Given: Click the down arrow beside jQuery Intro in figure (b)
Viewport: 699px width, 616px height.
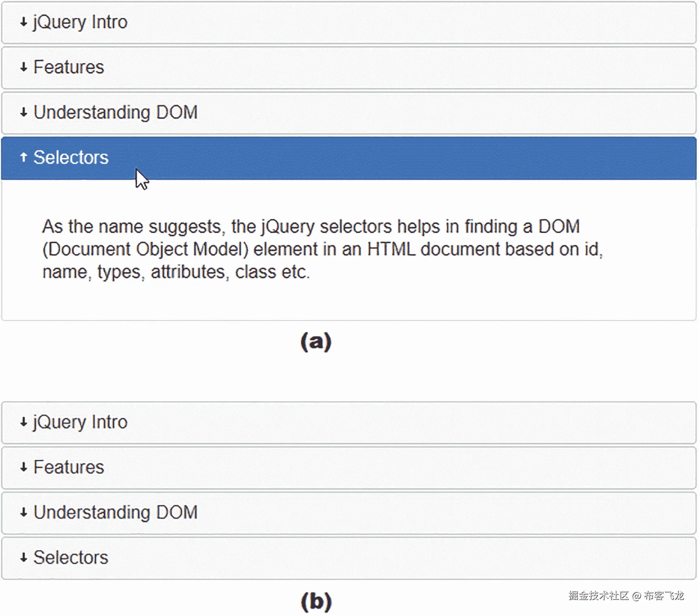Looking at the screenshot, I should pos(24,422).
